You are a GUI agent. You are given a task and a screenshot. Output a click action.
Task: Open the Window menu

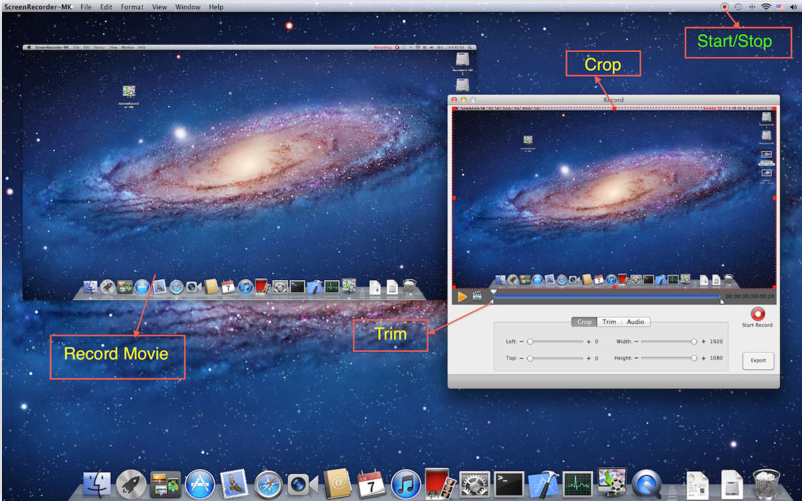tap(188, 7)
